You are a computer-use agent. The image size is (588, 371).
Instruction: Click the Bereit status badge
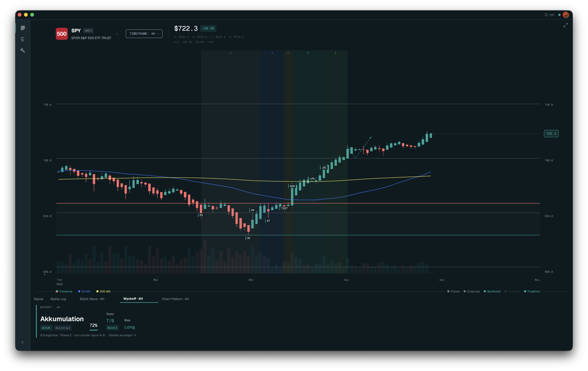pyautogui.click(x=112, y=328)
